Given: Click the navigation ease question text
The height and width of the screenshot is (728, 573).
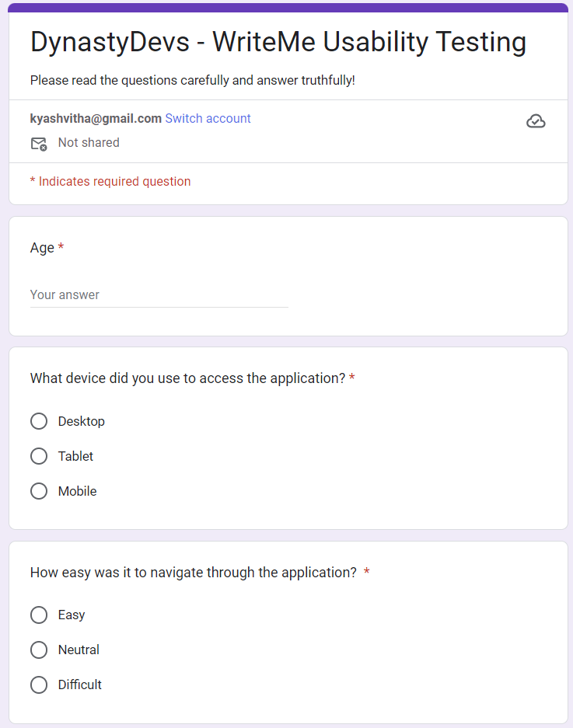Looking at the screenshot, I should point(193,573).
